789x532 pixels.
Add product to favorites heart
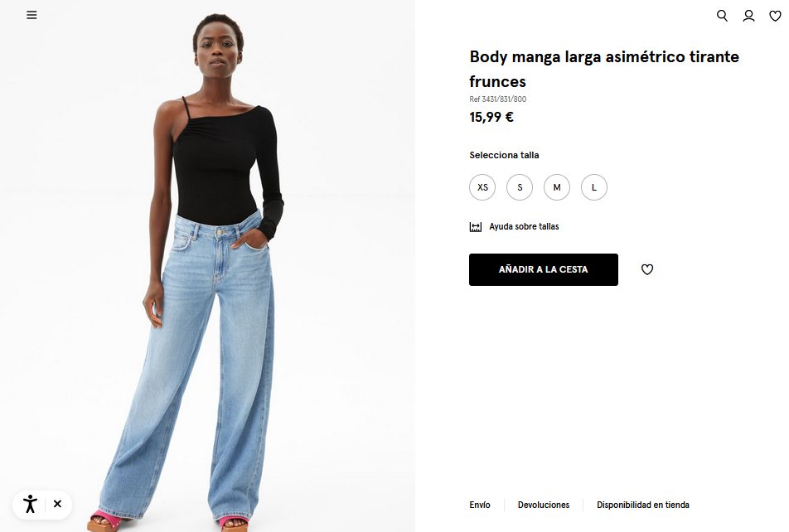pos(647,269)
